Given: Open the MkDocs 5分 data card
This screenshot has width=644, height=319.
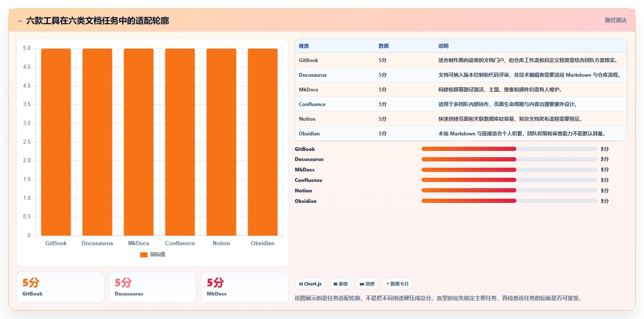Looking at the screenshot, I should pyautogui.click(x=245, y=287).
